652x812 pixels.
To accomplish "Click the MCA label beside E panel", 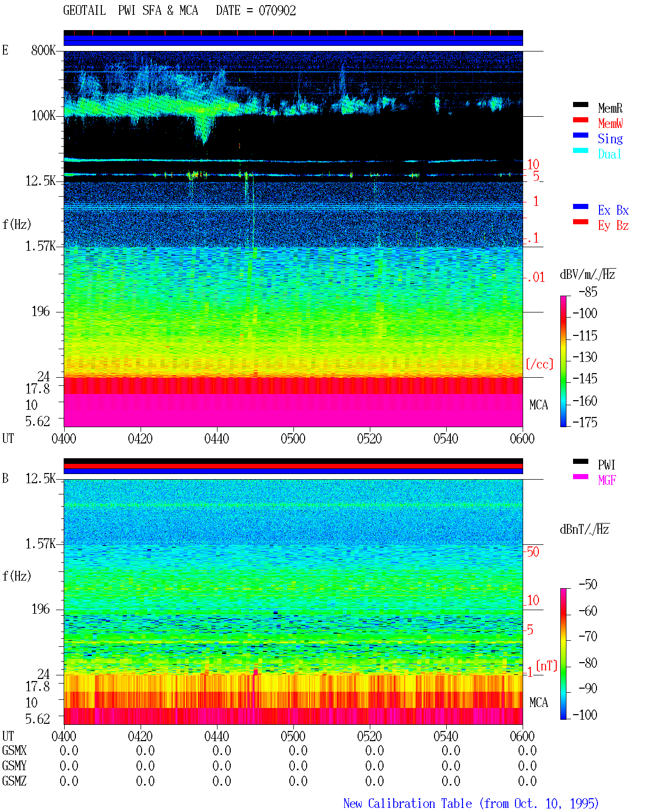I will click(538, 405).
